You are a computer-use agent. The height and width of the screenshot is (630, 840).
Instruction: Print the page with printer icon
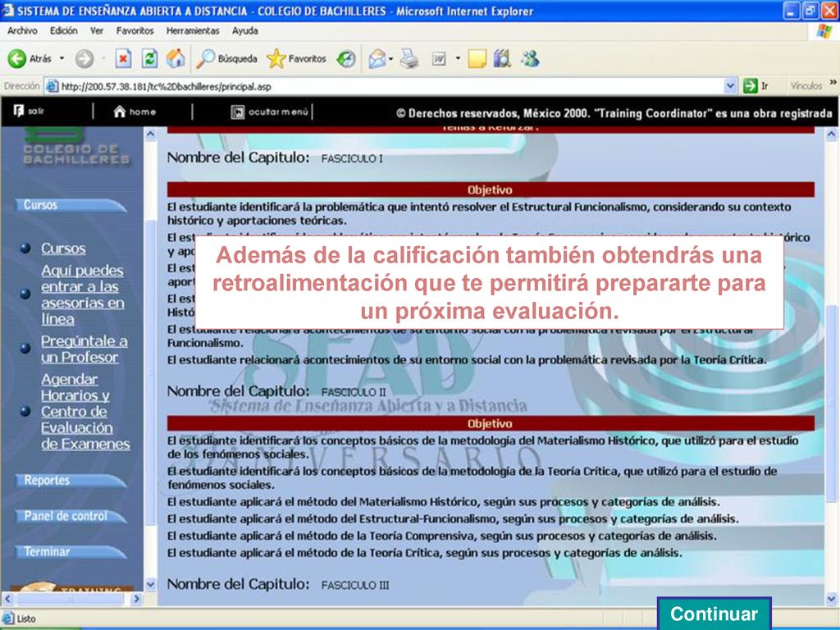pos(410,58)
